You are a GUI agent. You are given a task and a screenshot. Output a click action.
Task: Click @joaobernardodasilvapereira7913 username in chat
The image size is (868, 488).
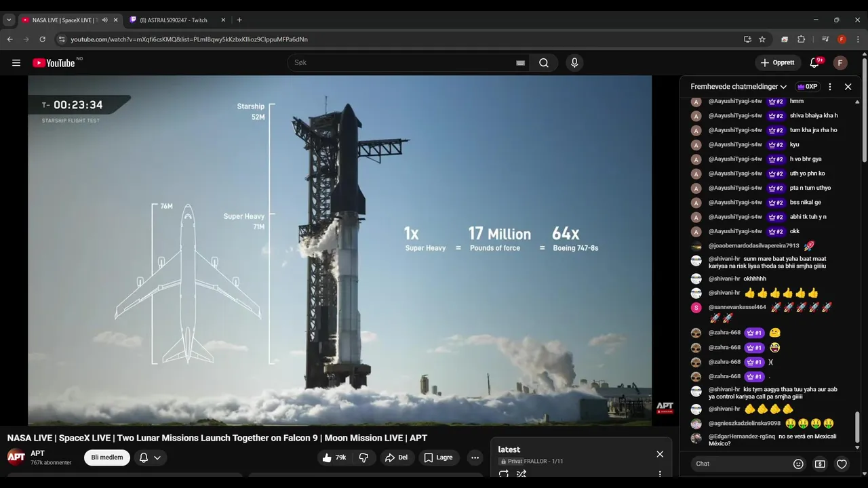click(x=754, y=245)
